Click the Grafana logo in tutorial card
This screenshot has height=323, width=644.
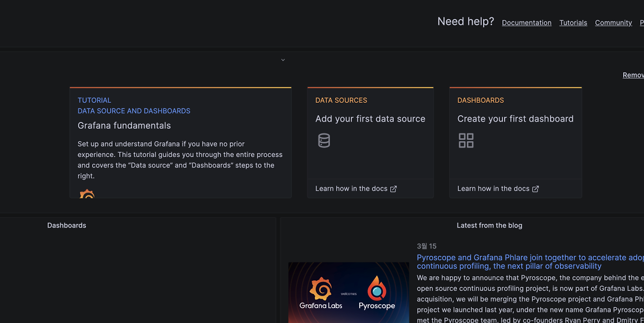(87, 193)
